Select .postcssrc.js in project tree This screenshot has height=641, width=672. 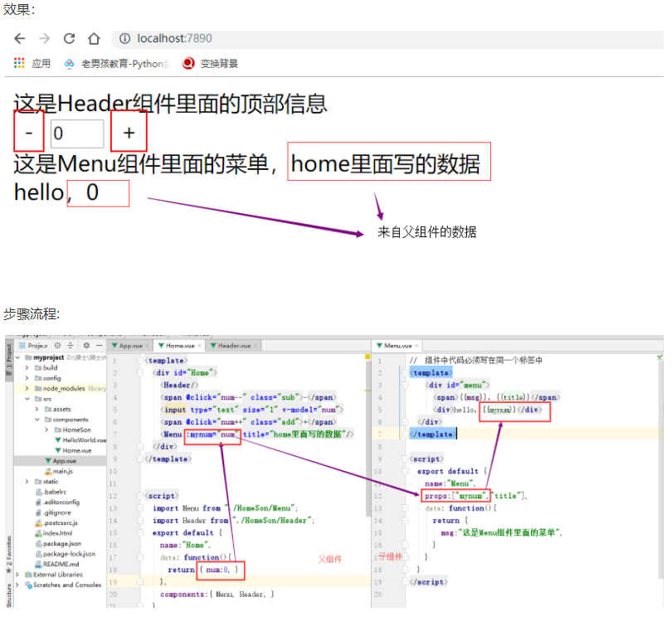click(56, 522)
